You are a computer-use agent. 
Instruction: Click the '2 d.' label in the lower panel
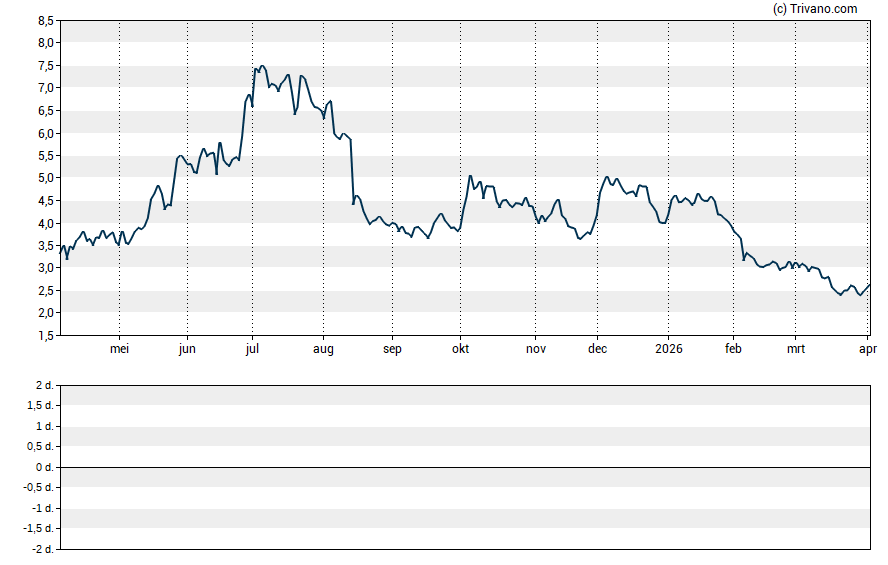pyautogui.click(x=43, y=385)
